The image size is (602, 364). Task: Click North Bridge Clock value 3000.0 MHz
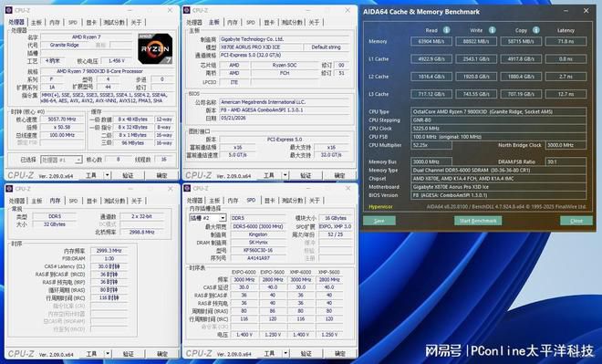pos(566,145)
